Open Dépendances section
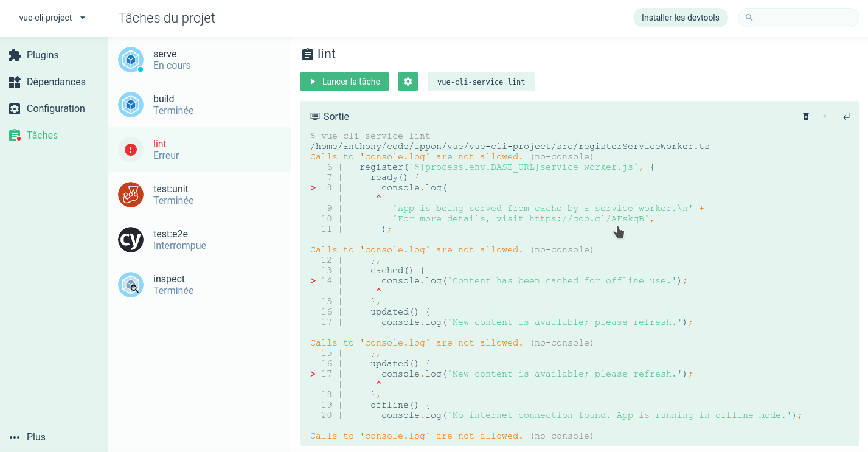Screen dimensions: 868x452 point(55,82)
